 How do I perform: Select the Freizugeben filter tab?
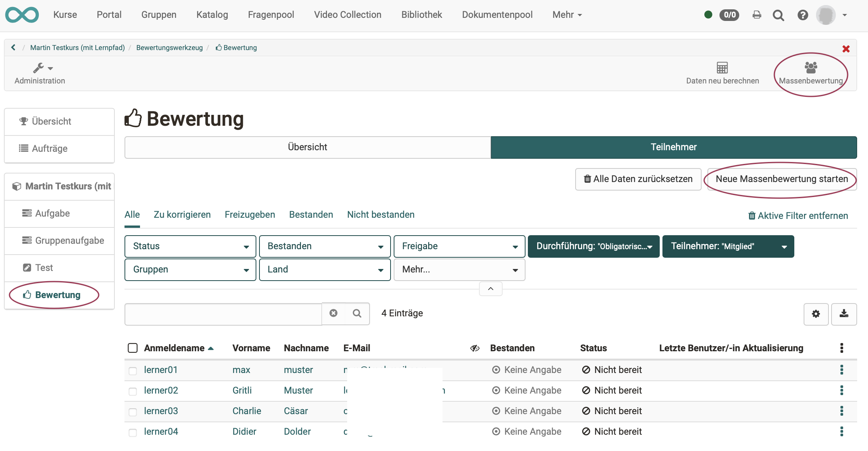250,215
